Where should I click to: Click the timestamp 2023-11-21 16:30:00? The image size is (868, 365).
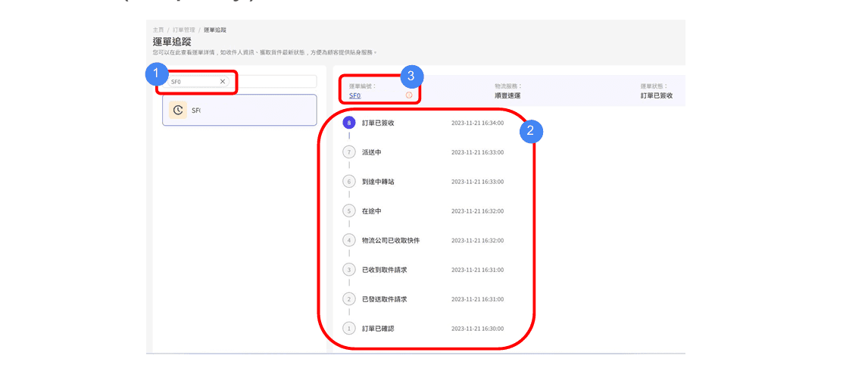(x=477, y=329)
